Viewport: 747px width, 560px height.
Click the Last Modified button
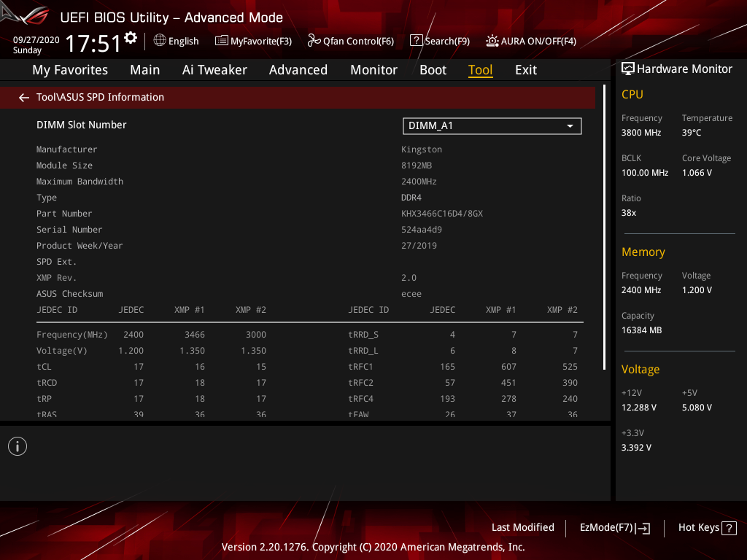pos(522,528)
